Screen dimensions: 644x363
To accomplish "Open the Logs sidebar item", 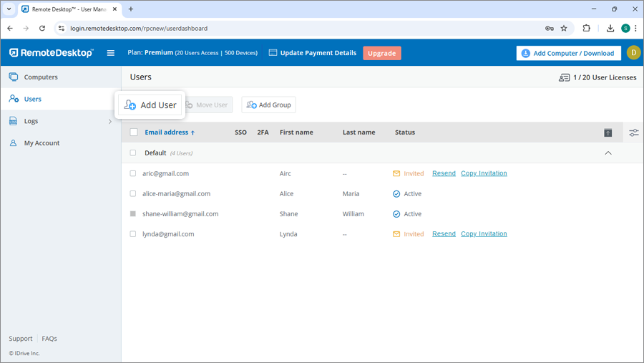I will (x=60, y=121).
